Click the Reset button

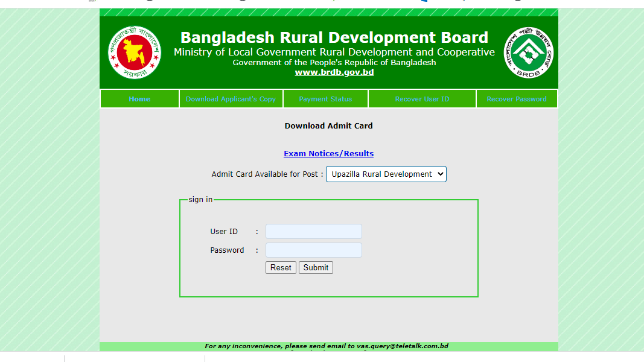click(x=281, y=268)
